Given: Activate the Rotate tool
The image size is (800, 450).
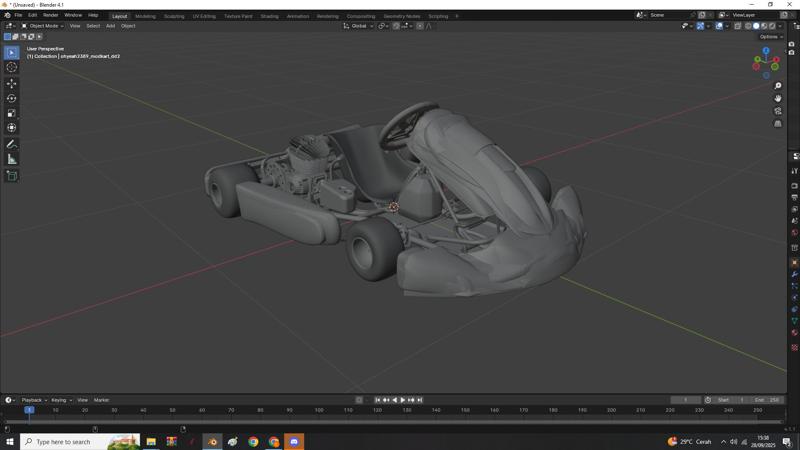Looking at the screenshot, I should 12,98.
